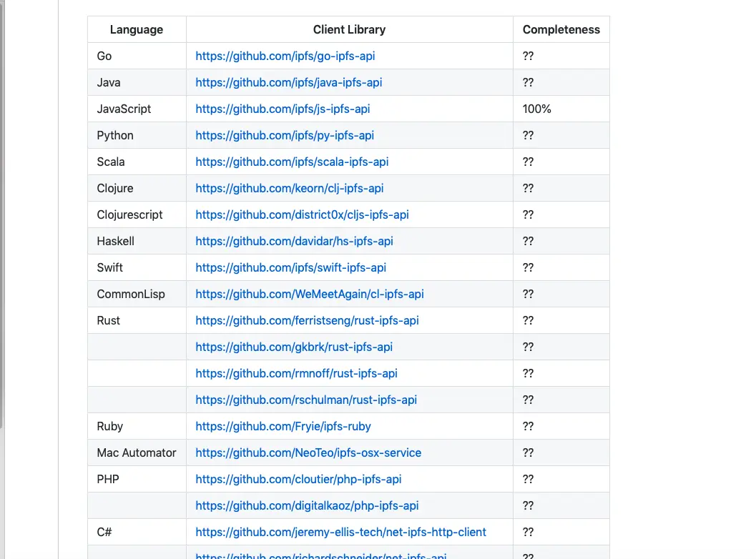Open the jeremy-ellis-tech/net-ipfs-http-client link

pyautogui.click(x=340, y=532)
